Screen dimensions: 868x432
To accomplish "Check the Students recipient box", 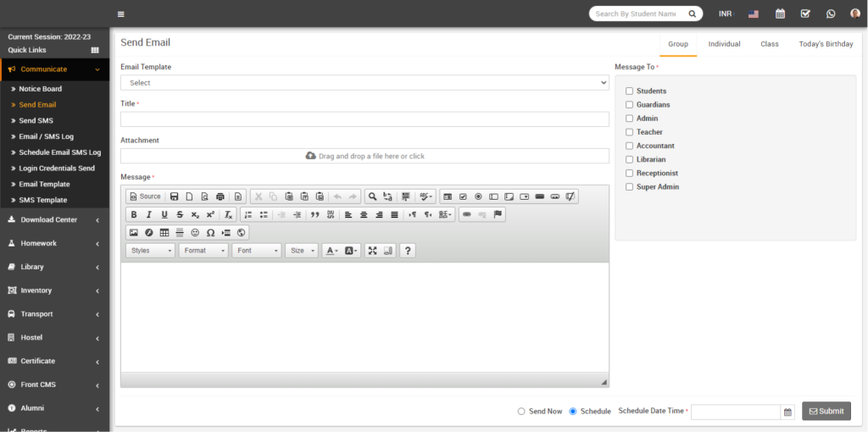I will pos(630,91).
